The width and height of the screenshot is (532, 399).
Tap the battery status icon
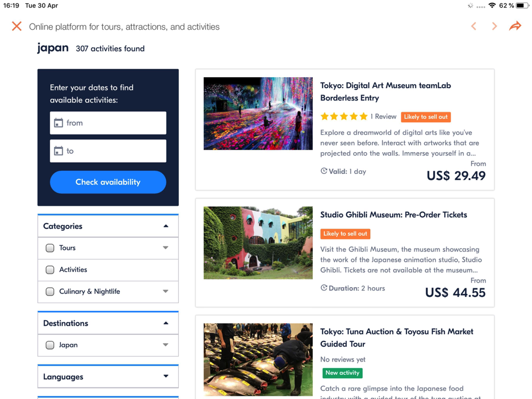tap(522, 5)
